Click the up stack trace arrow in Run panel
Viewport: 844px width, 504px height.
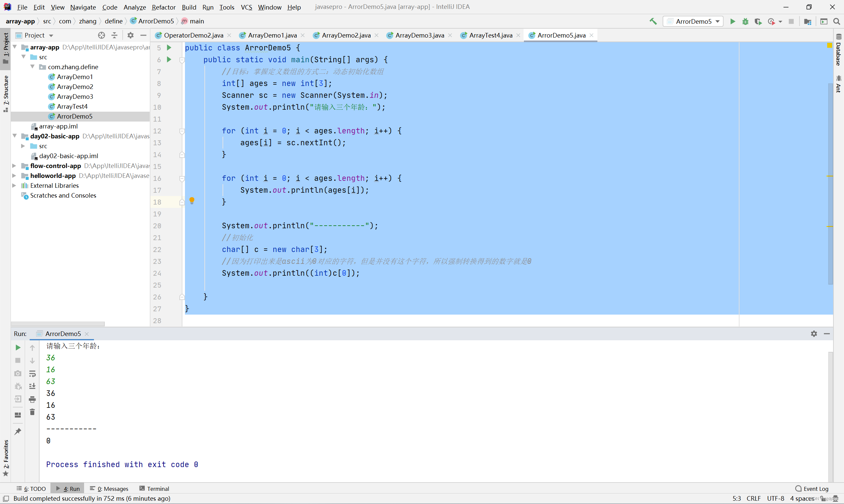[32, 348]
